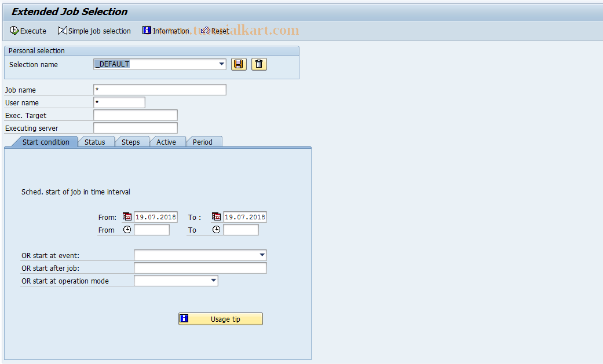Click the From time clock icon

[127, 230]
